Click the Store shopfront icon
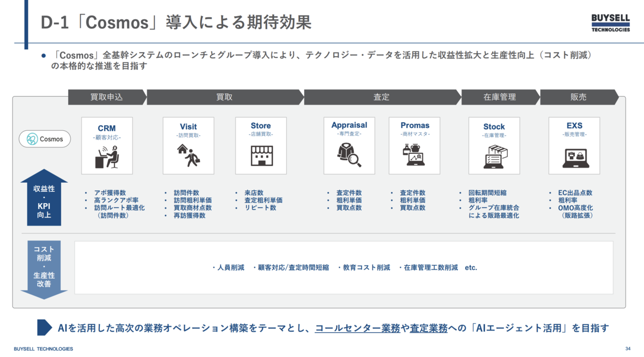 click(261, 155)
